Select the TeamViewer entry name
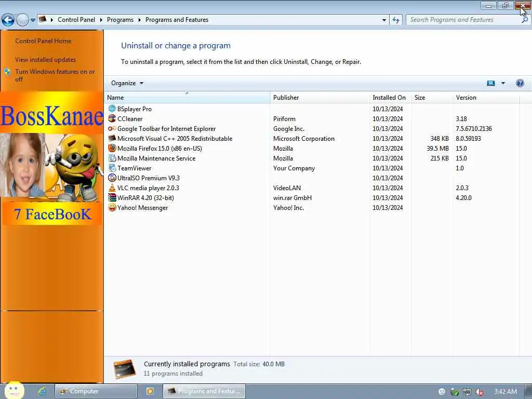The image size is (532, 399). click(135, 168)
